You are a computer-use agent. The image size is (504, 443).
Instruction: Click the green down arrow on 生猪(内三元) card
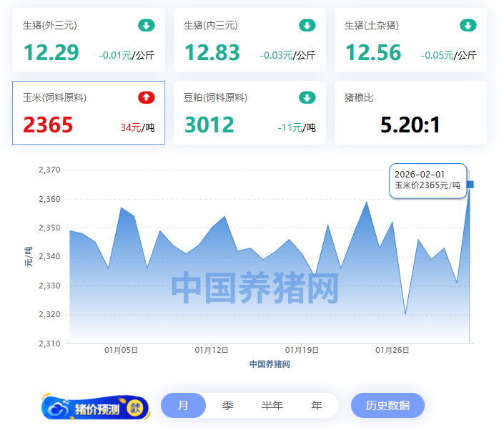307,26
